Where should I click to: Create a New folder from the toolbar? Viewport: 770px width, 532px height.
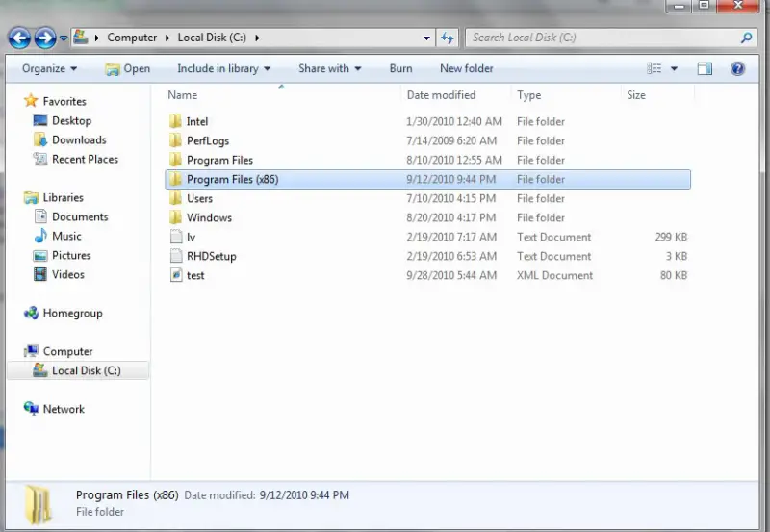(x=467, y=68)
